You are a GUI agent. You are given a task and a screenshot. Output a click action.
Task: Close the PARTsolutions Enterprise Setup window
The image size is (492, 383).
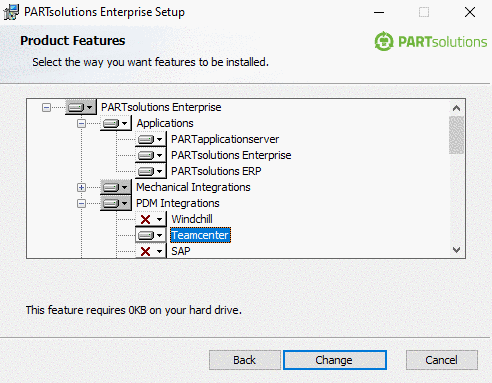coord(470,13)
